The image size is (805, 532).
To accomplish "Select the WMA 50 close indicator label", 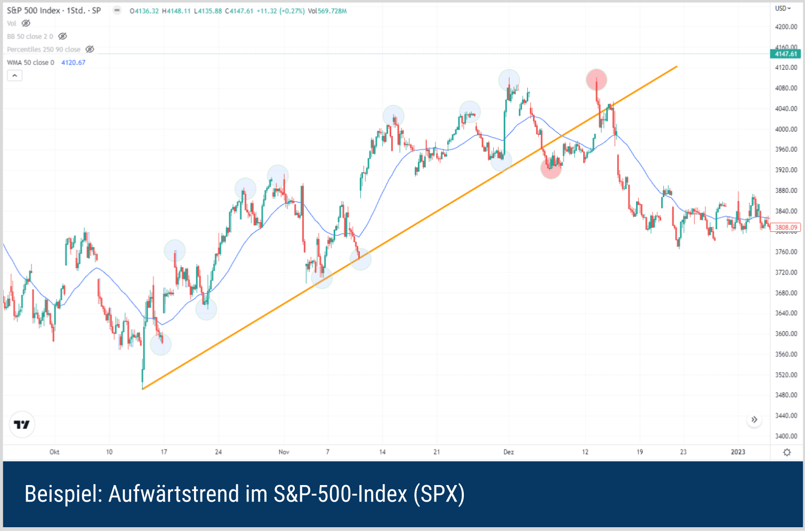I will pos(30,62).
